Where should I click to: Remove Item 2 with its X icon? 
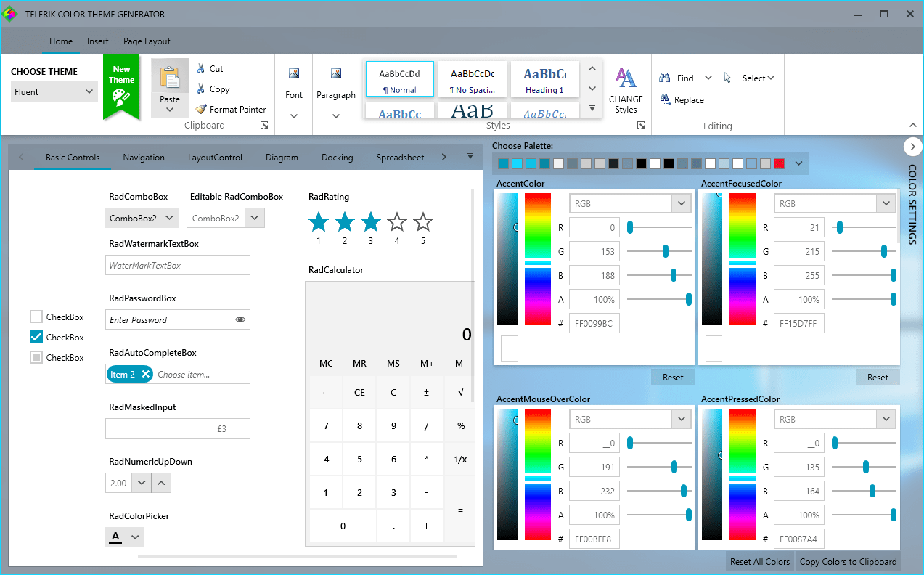tap(145, 375)
